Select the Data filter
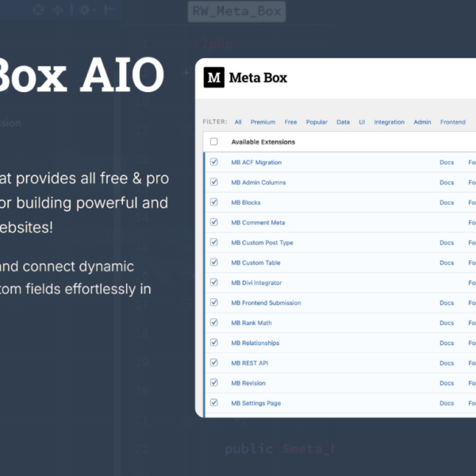 pos(343,122)
